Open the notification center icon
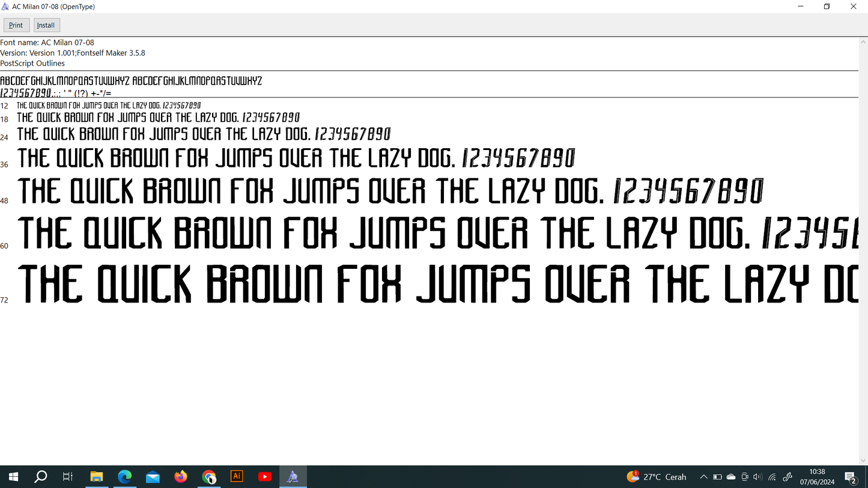868x488 pixels. 851,477
